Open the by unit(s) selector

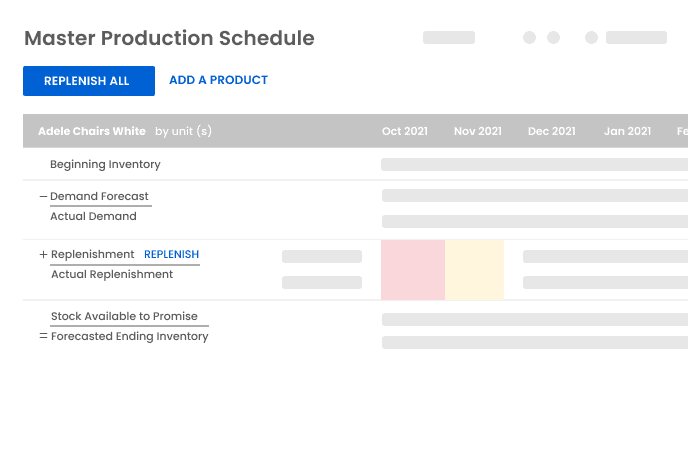point(183,131)
